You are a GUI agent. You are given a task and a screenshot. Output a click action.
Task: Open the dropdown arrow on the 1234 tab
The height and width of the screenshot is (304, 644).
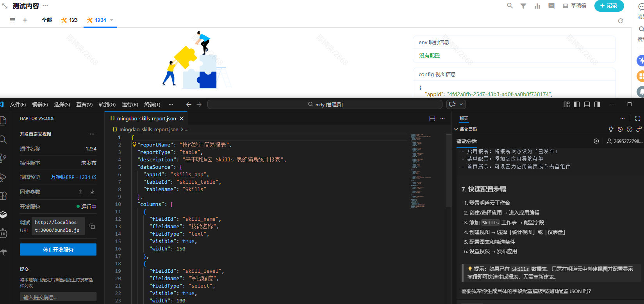tap(112, 20)
